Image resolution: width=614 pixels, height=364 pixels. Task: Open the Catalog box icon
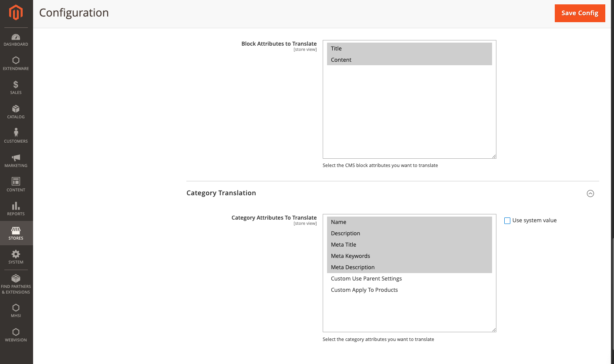click(16, 109)
